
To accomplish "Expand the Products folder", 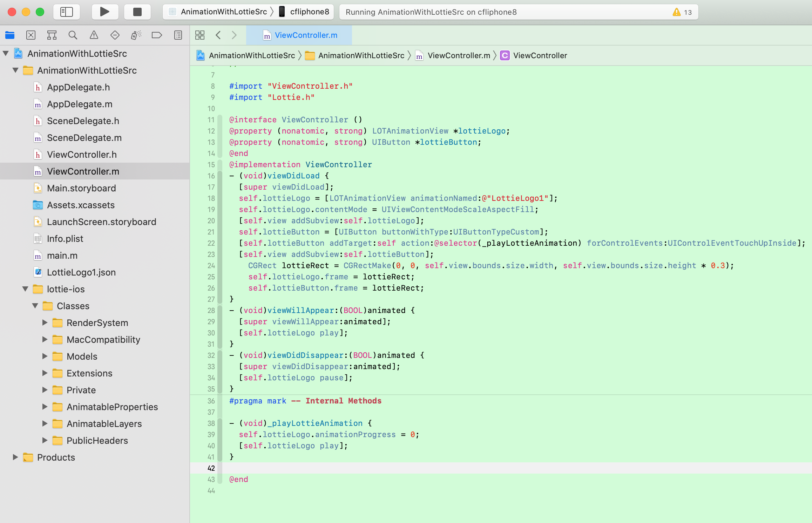I will (15, 457).
